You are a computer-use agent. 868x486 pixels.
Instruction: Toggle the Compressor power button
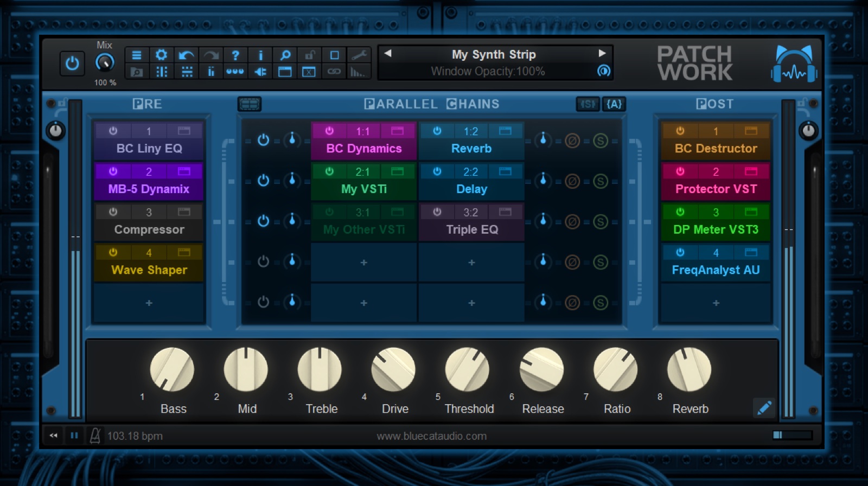(113, 212)
